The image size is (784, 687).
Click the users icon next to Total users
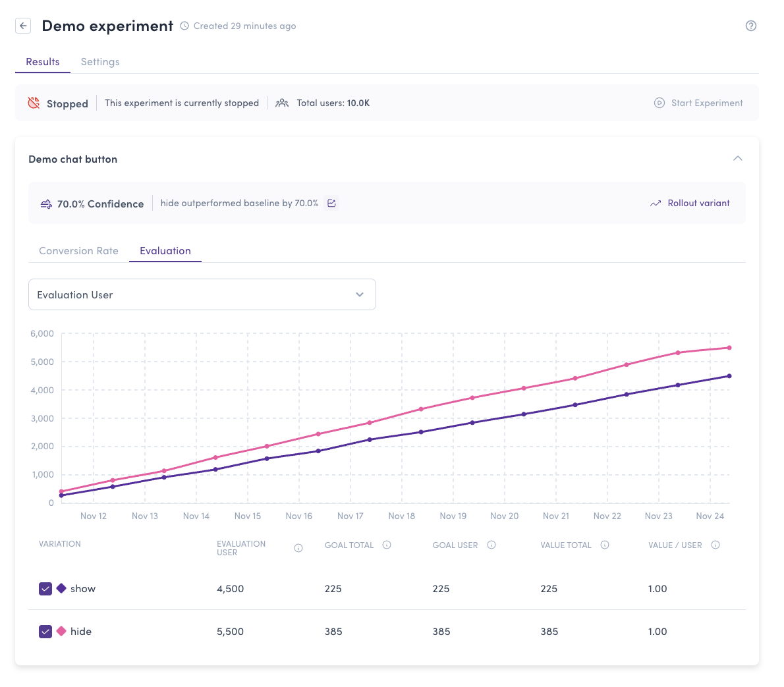[x=282, y=103]
